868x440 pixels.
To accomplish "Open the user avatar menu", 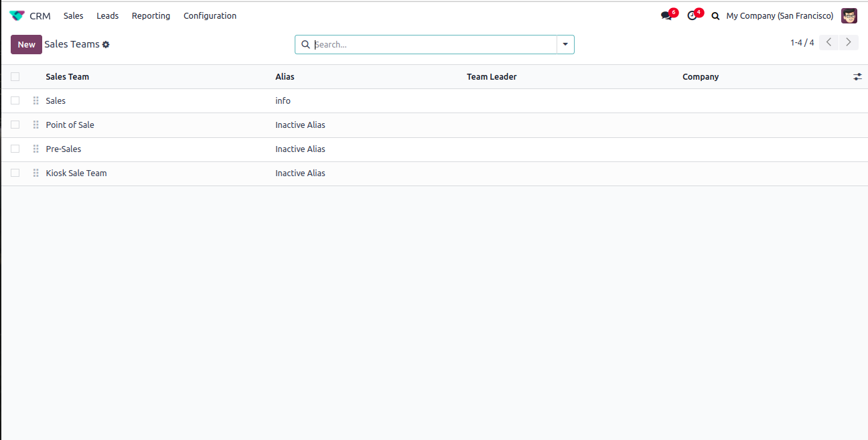I will pyautogui.click(x=849, y=15).
